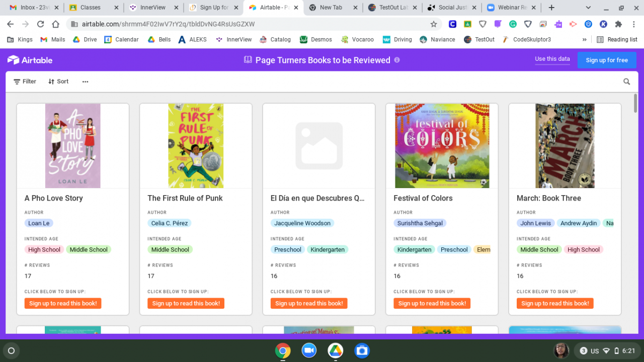The height and width of the screenshot is (362, 644).
Task: Open the ChromeOS launcher circle button
Action: (x=11, y=350)
